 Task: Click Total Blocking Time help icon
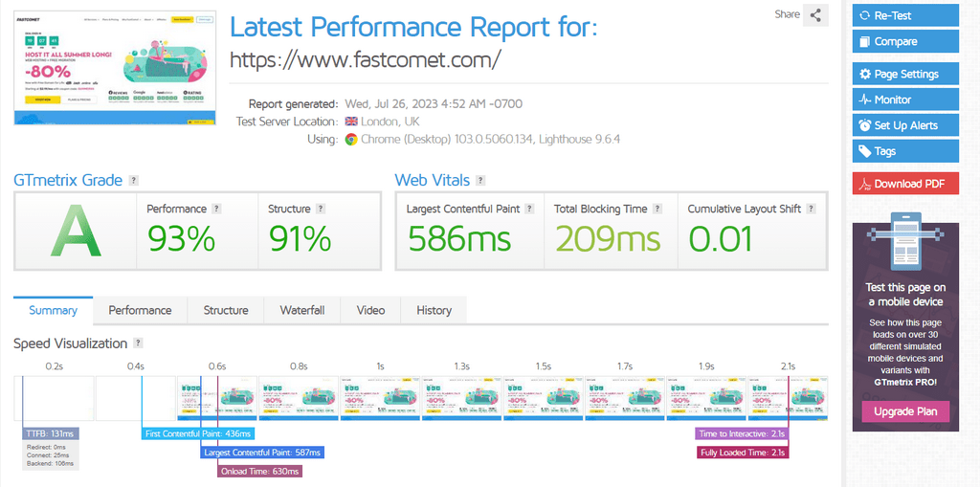(657, 209)
